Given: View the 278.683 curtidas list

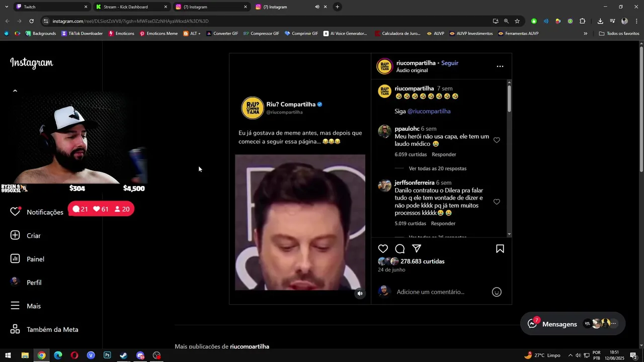Looking at the screenshot, I should click(x=423, y=262).
